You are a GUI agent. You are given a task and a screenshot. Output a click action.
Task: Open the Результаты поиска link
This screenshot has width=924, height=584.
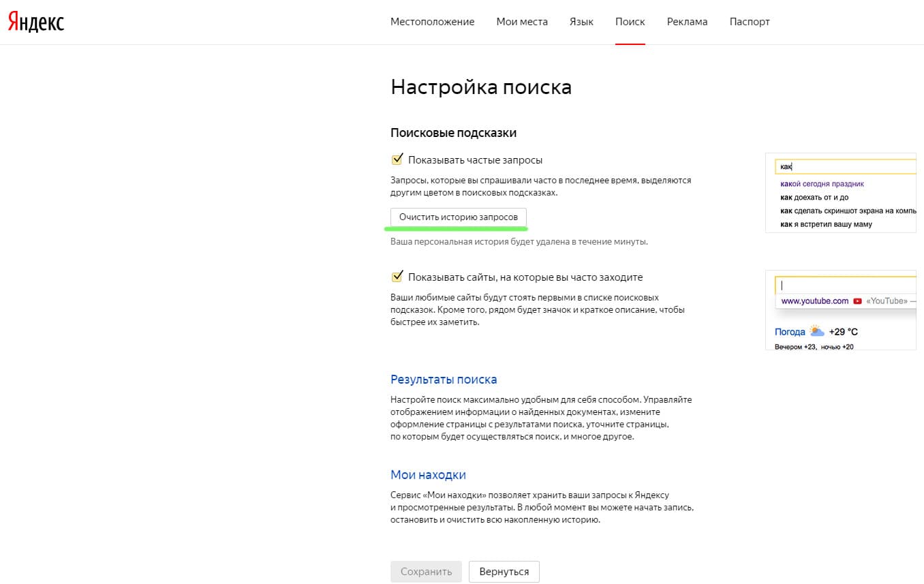(x=444, y=380)
